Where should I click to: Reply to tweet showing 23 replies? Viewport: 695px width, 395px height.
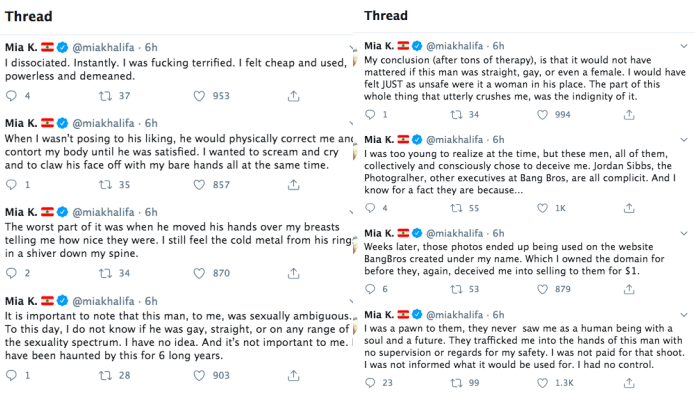click(x=370, y=383)
